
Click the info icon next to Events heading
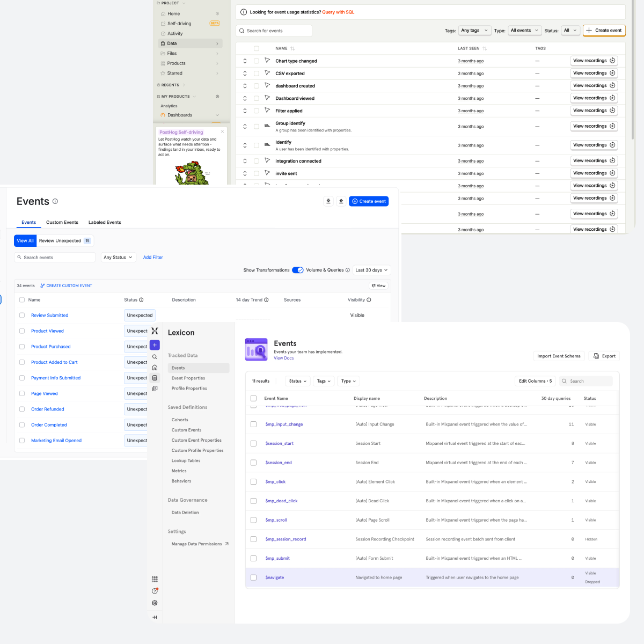tap(55, 201)
